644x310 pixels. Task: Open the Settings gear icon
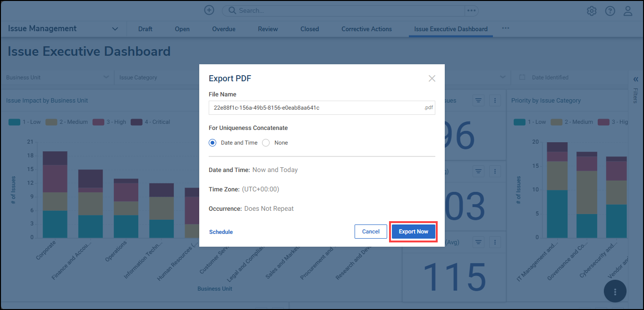(592, 10)
